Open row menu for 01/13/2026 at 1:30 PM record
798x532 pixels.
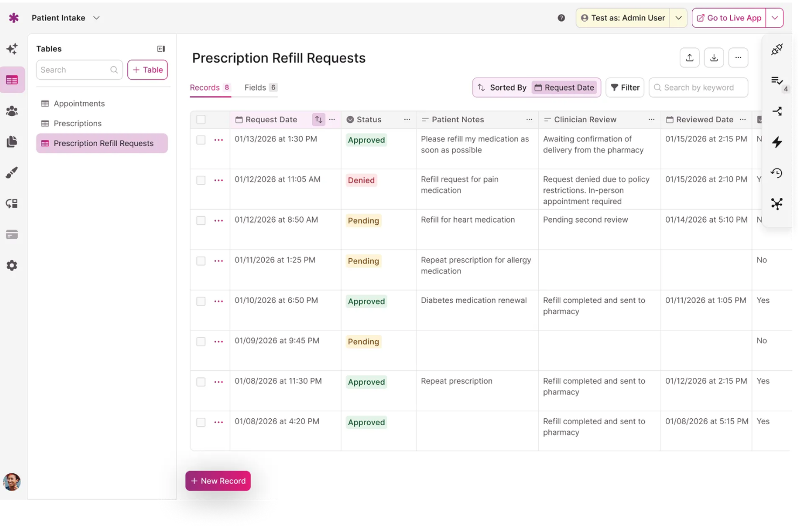[218, 140]
